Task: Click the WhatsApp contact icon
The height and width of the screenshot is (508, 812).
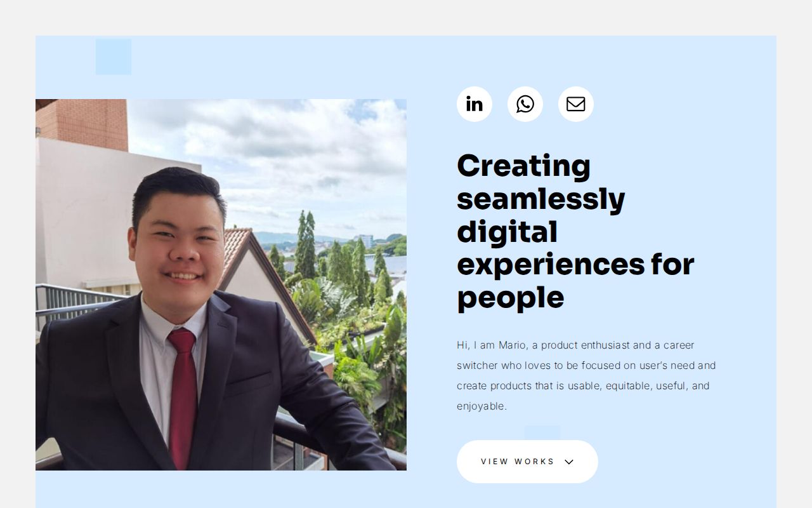Action: [x=525, y=104]
